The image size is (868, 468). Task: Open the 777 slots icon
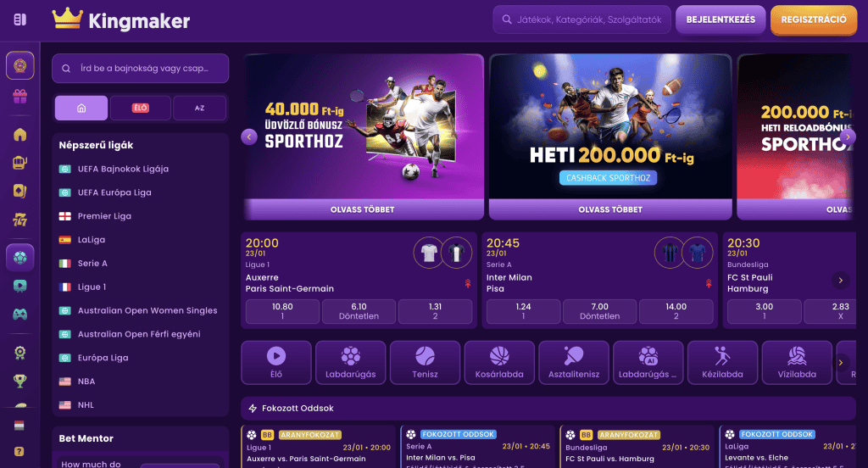click(20, 220)
